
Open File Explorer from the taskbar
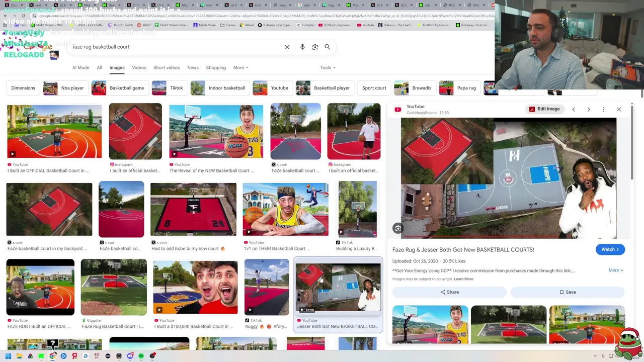(19, 356)
